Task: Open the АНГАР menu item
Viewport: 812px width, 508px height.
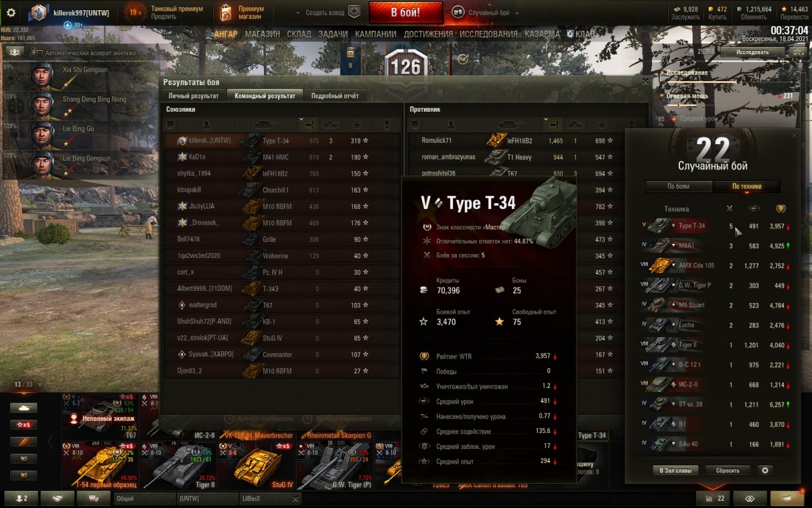Action: [x=226, y=34]
